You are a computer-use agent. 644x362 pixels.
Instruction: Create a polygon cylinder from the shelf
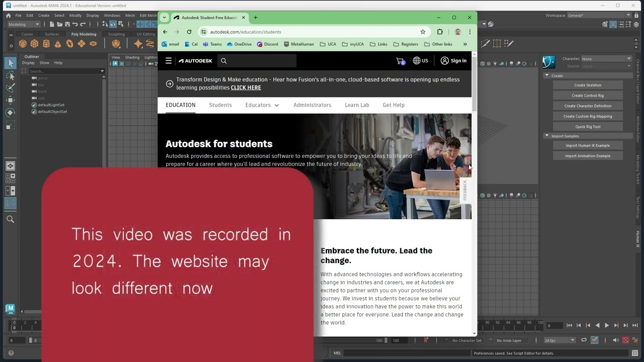click(46, 44)
